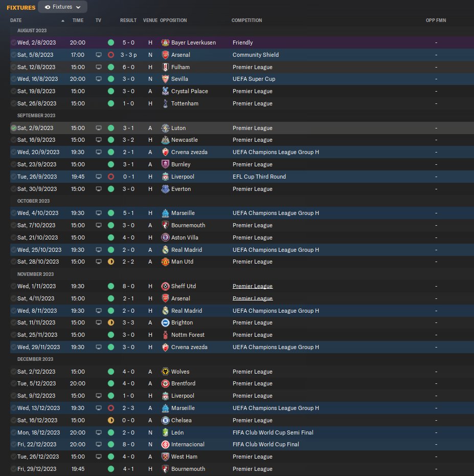Select the Marseille opposition on 4/10/2023
474x476 pixels.
pyautogui.click(x=183, y=213)
